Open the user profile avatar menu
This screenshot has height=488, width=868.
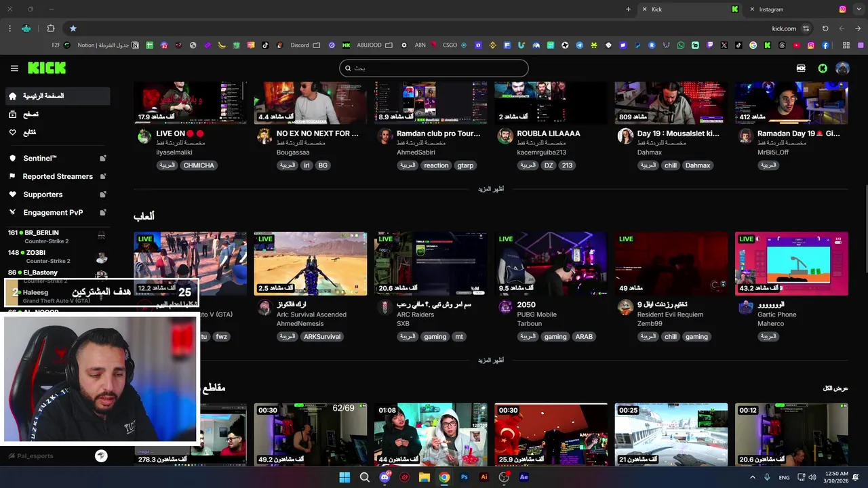[x=842, y=68]
